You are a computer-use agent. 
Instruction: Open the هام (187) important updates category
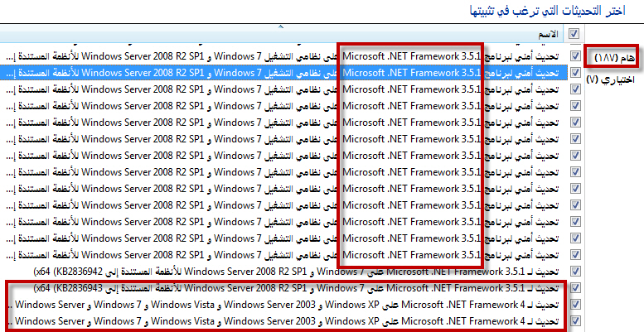pos(615,58)
